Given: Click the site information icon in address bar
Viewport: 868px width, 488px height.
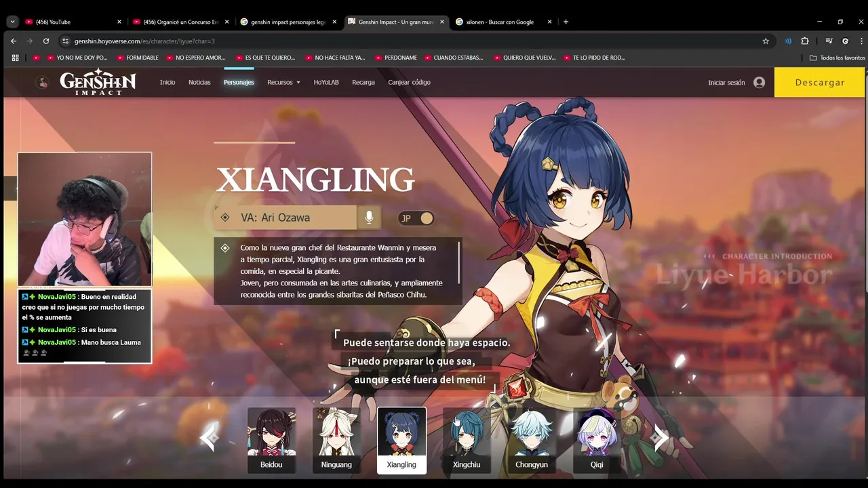Looking at the screenshot, I should point(65,41).
